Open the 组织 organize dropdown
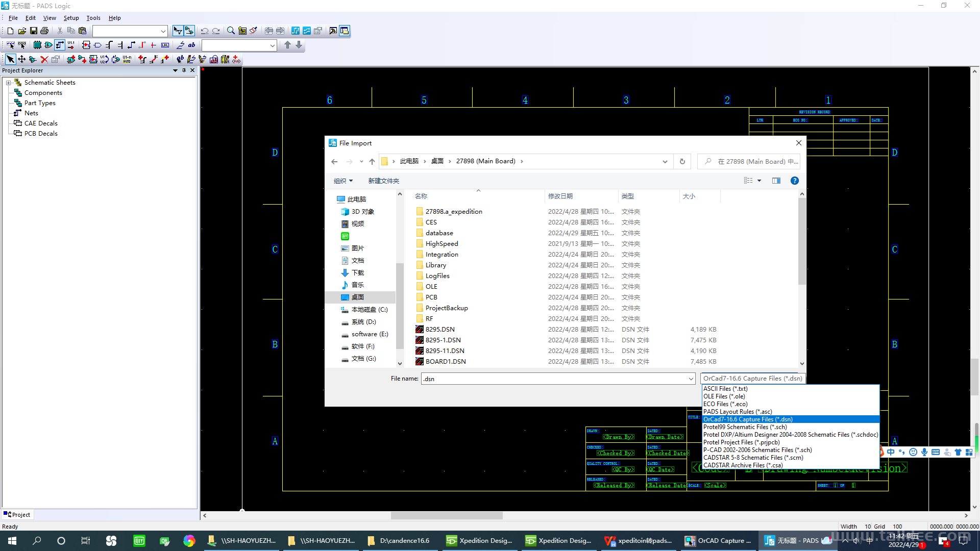The height and width of the screenshot is (551, 980). pos(343,181)
